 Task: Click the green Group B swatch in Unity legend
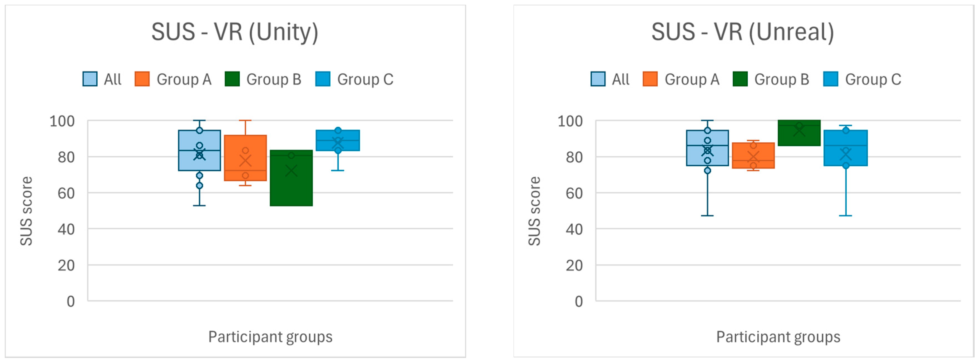[232, 79]
